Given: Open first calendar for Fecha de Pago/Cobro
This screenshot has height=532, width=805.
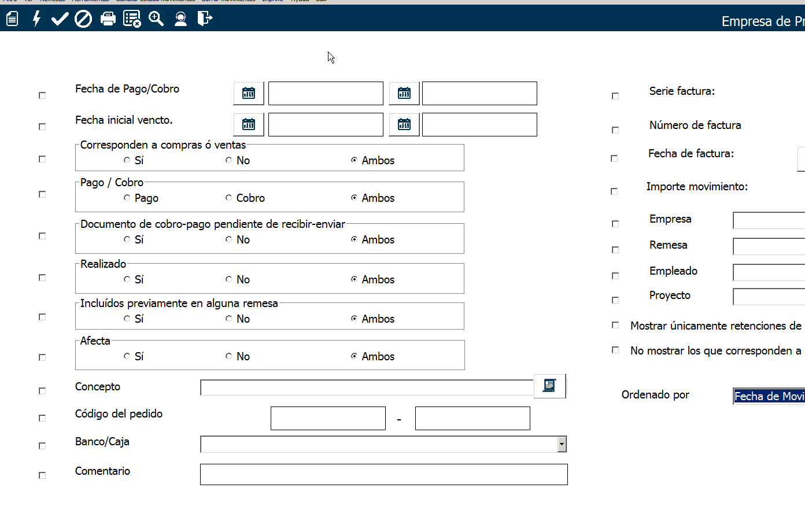Looking at the screenshot, I should pos(249,93).
